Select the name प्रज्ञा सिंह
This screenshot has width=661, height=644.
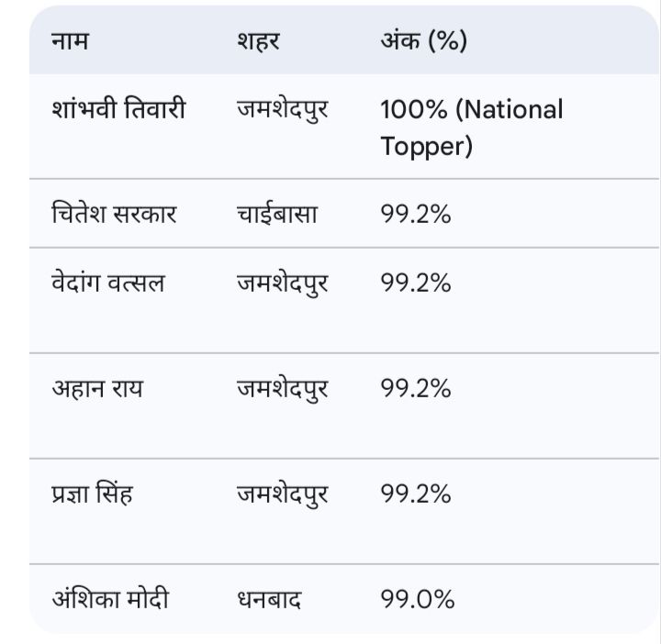coord(92,494)
